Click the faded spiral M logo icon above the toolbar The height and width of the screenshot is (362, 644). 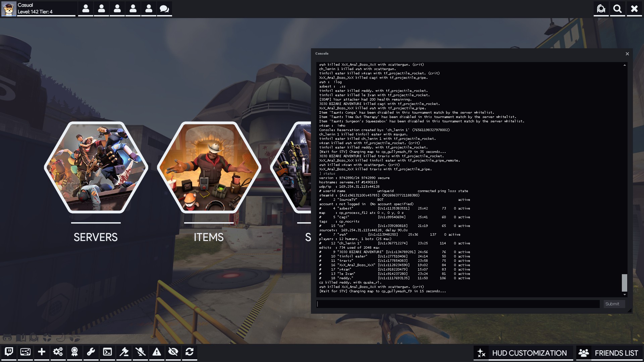coord(34,338)
